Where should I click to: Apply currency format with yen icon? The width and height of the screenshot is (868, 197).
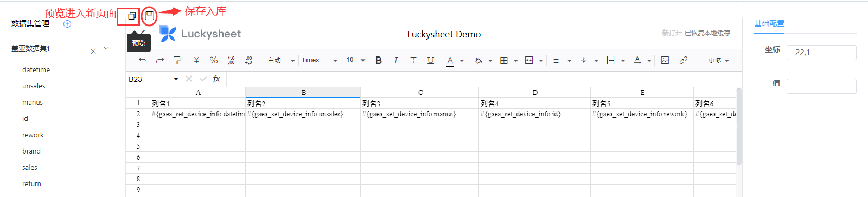point(196,60)
